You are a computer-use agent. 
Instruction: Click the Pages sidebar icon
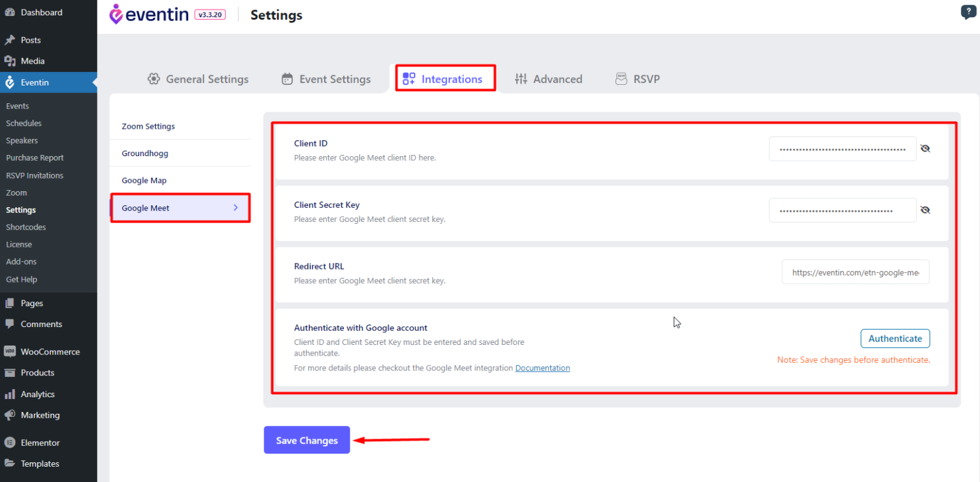tap(10, 303)
